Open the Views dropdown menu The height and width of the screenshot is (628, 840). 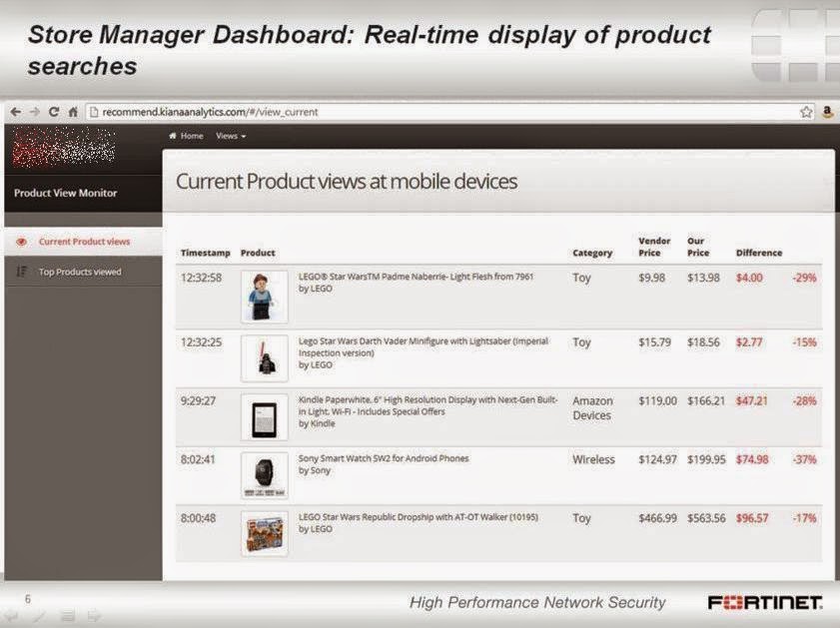[231, 136]
